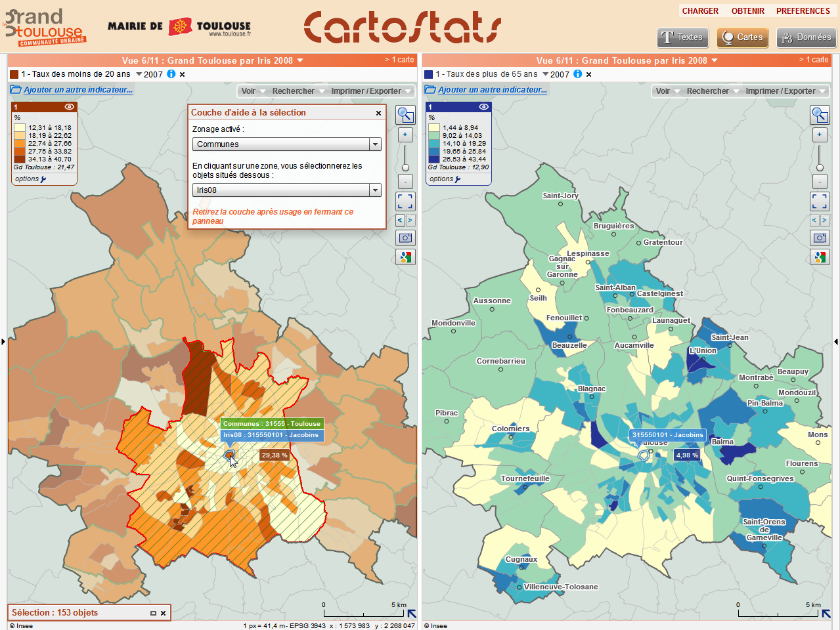Minimize the 'Sélection : 153 objets' bar
840x630 pixels.
tap(153, 613)
